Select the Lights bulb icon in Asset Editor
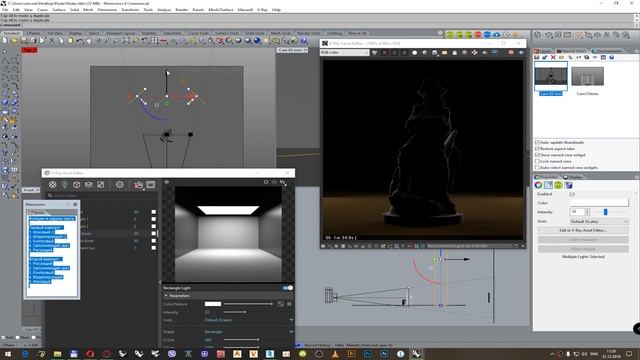The image size is (640, 360). (x=64, y=185)
